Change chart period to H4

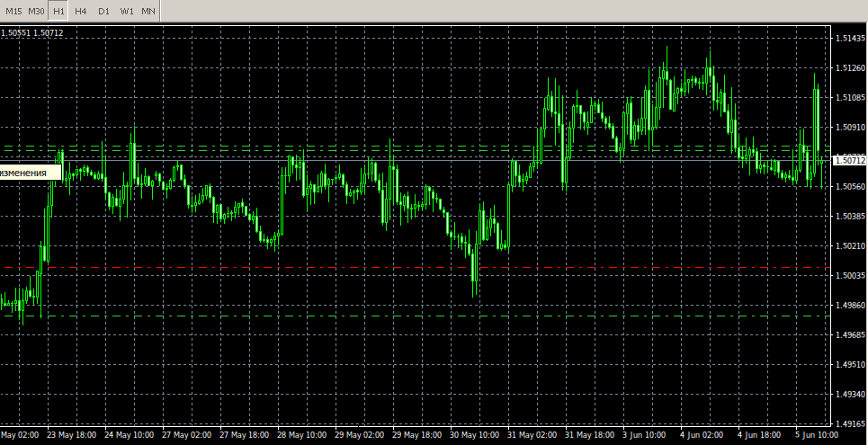(x=81, y=11)
